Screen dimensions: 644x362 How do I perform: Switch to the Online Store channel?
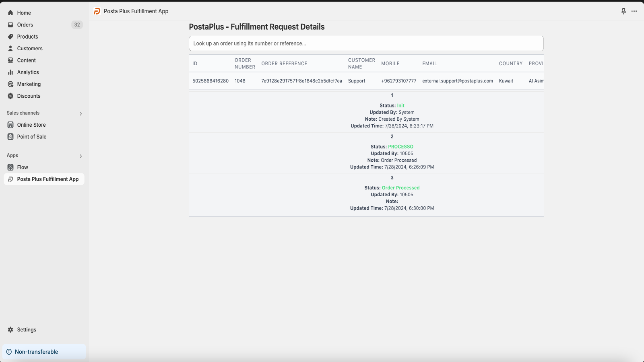(31, 125)
